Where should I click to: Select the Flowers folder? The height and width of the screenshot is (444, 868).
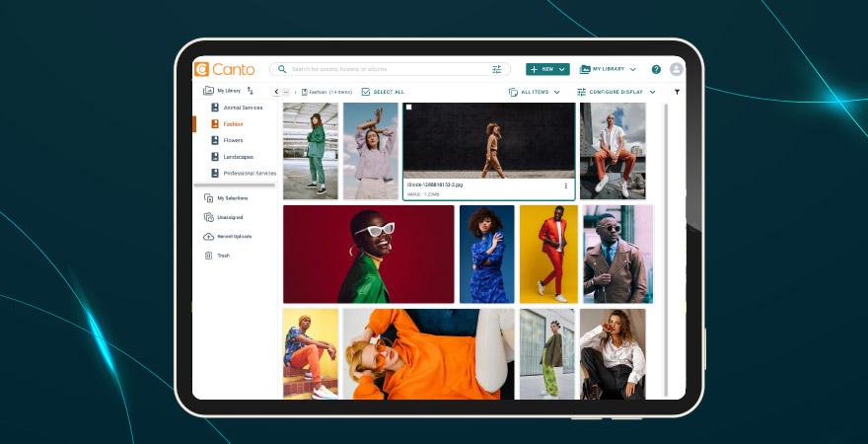pyautogui.click(x=233, y=140)
